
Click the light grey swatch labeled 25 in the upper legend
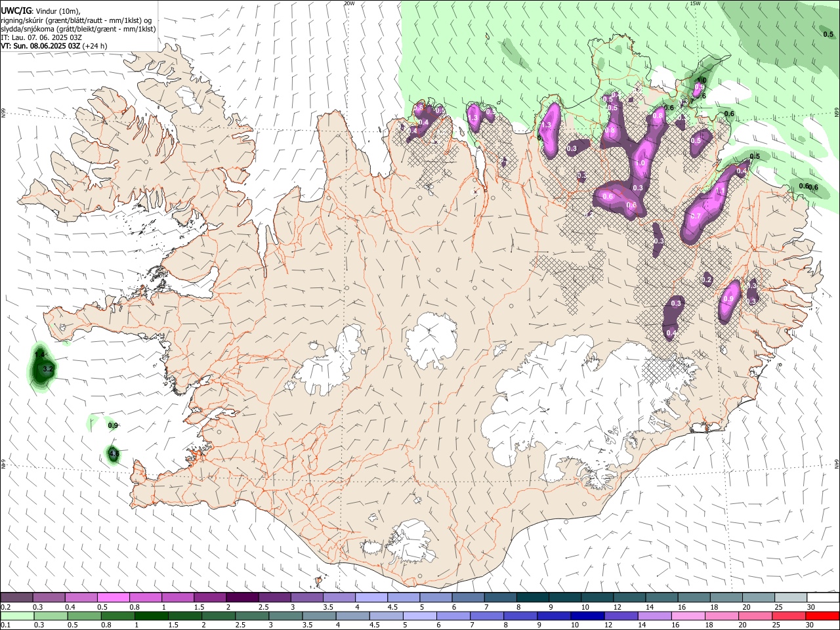791,597
